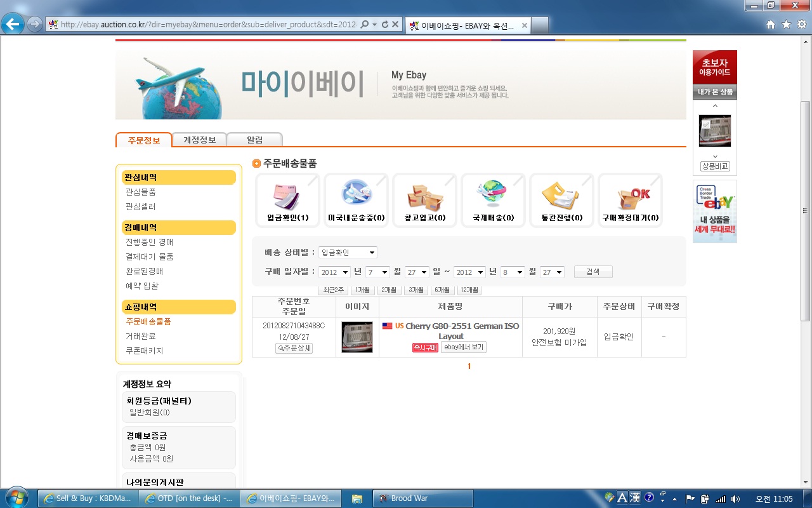Show hidden tray icons arrow
The image size is (812, 508).
[x=675, y=499]
